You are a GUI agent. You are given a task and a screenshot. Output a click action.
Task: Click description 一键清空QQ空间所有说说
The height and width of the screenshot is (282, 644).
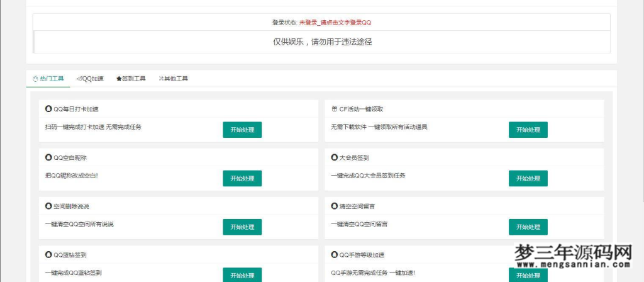tap(79, 224)
